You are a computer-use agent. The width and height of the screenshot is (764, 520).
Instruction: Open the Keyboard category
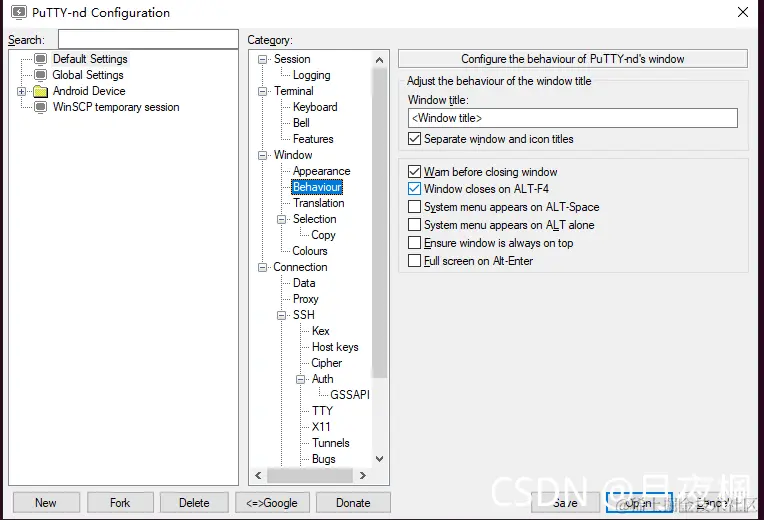(x=315, y=107)
